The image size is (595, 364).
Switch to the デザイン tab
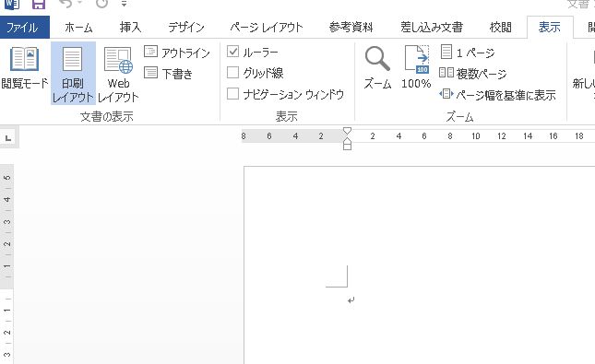point(186,28)
